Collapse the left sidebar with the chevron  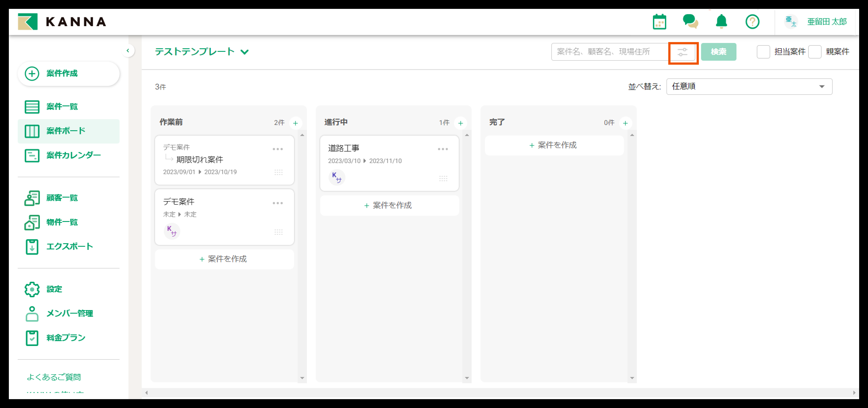[x=128, y=51]
